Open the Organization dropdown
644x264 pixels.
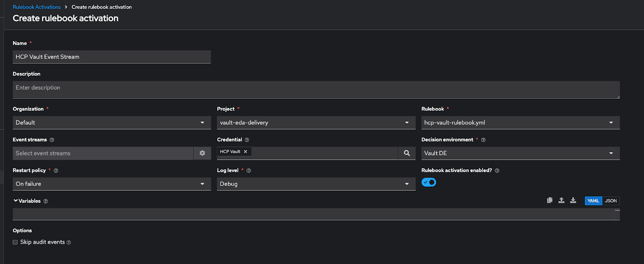click(111, 123)
